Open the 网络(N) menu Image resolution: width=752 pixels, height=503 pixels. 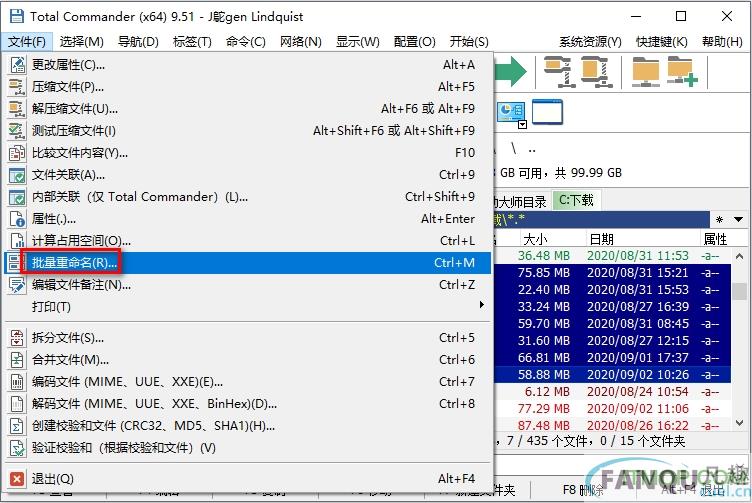(301, 42)
